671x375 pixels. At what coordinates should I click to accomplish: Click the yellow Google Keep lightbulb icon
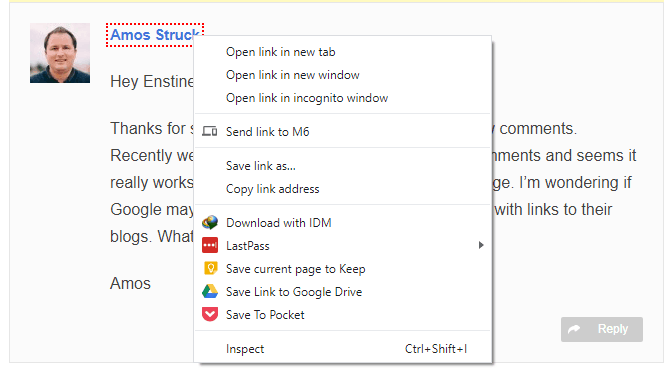210,268
